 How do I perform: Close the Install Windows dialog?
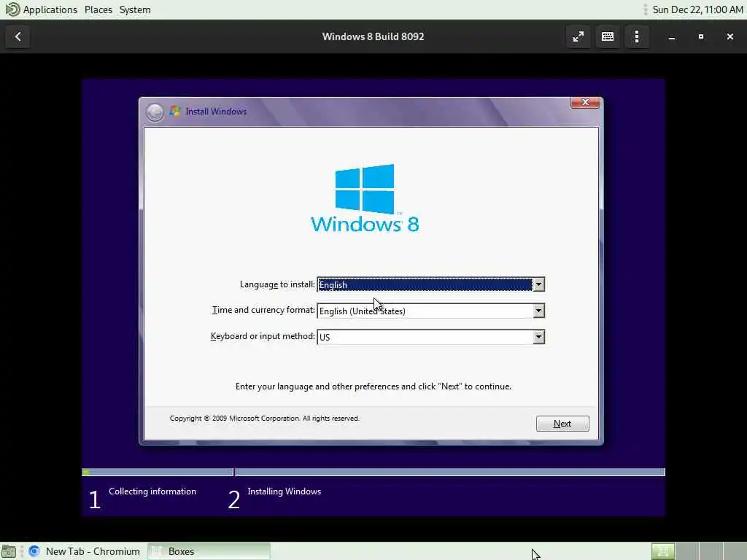[x=585, y=102]
